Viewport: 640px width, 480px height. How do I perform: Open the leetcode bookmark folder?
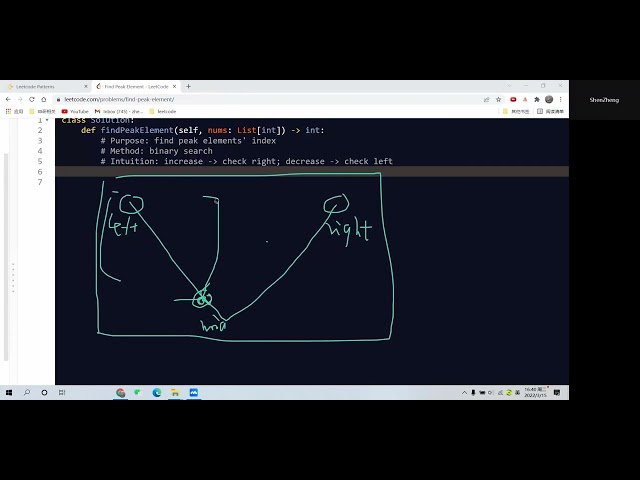163,111
